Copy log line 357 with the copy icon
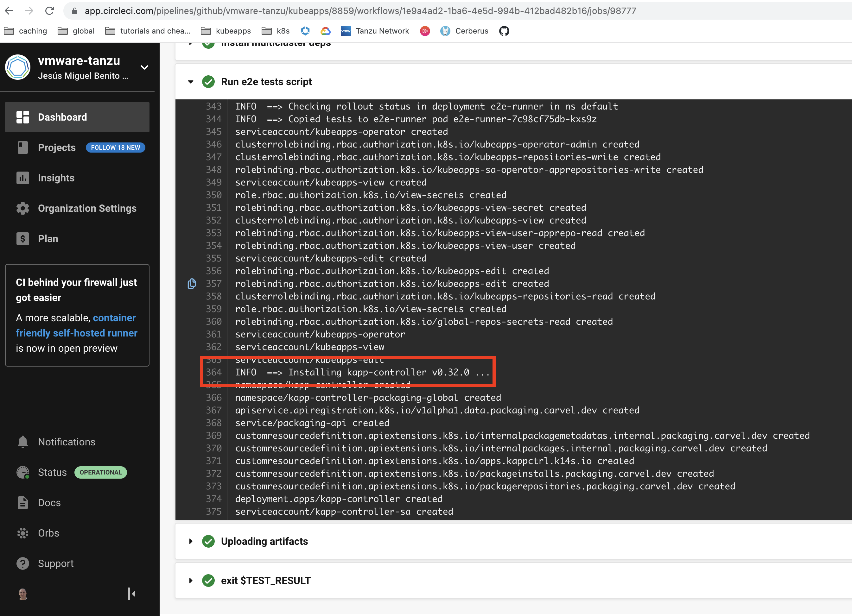This screenshot has width=852, height=616. tap(192, 284)
